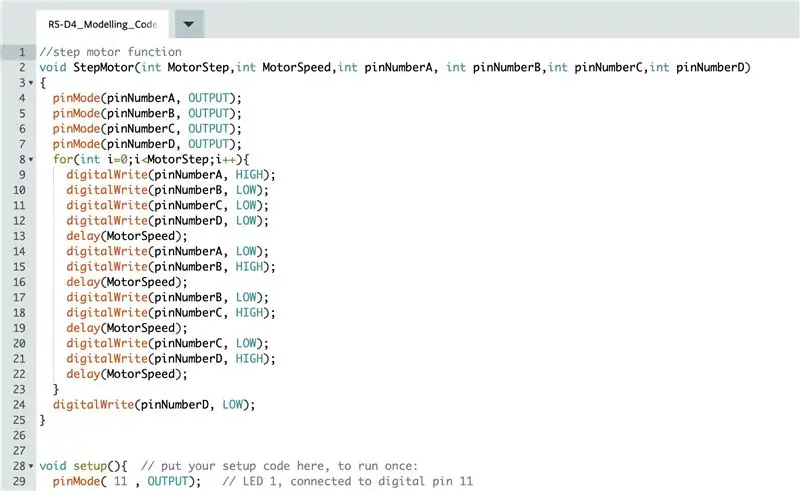Click 'pinMode(pinNumberB, OUTPUT);' line
The height and width of the screenshot is (491, 800).
(x=147, y=113)
